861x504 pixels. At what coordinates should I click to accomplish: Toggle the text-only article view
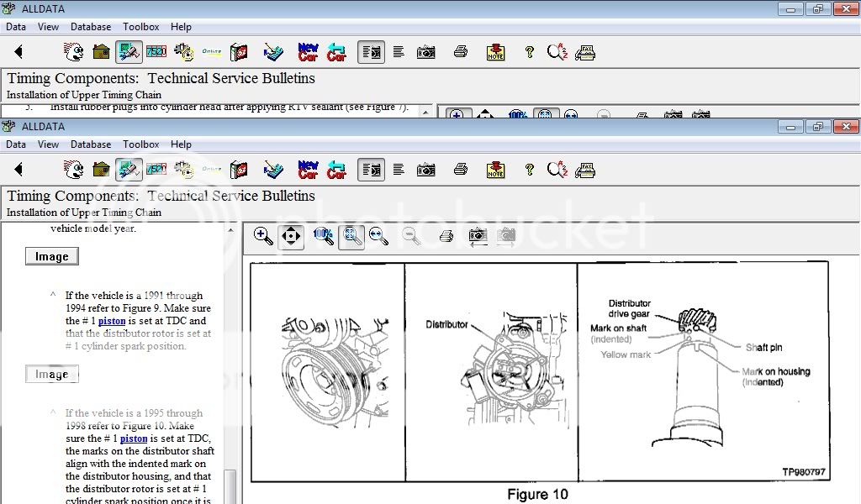(x=399, y=169)
